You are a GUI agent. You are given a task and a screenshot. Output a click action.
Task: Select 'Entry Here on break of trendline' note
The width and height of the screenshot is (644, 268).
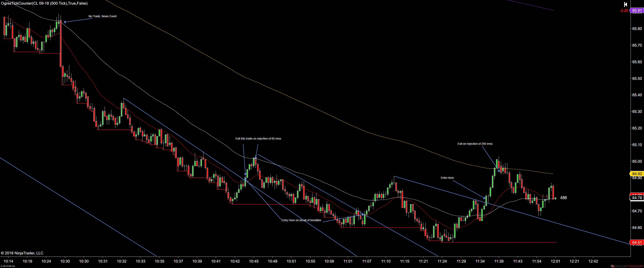pyautogui.click(x=301, y=220)
